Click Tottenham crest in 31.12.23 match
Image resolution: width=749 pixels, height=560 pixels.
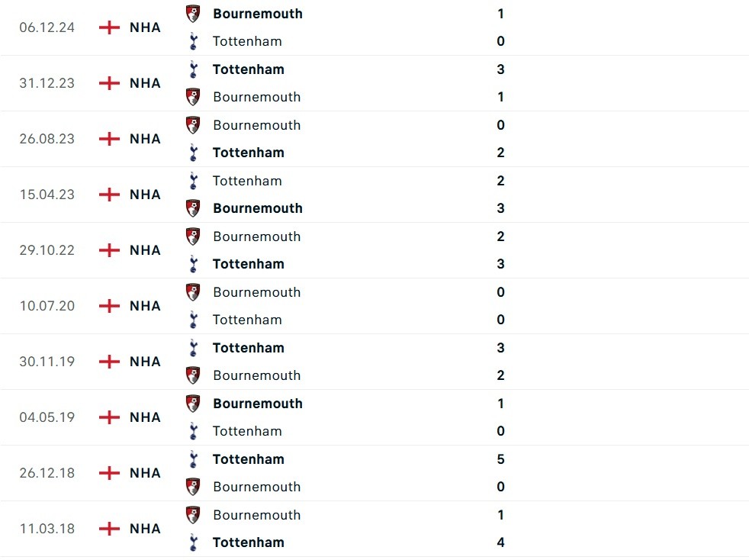click(x=193, y=69)
